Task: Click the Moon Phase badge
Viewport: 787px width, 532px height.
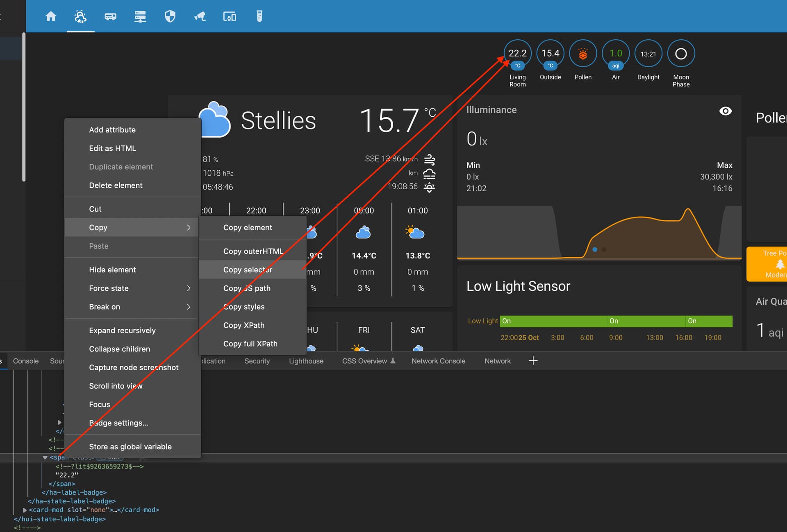Action: [680, 54]
